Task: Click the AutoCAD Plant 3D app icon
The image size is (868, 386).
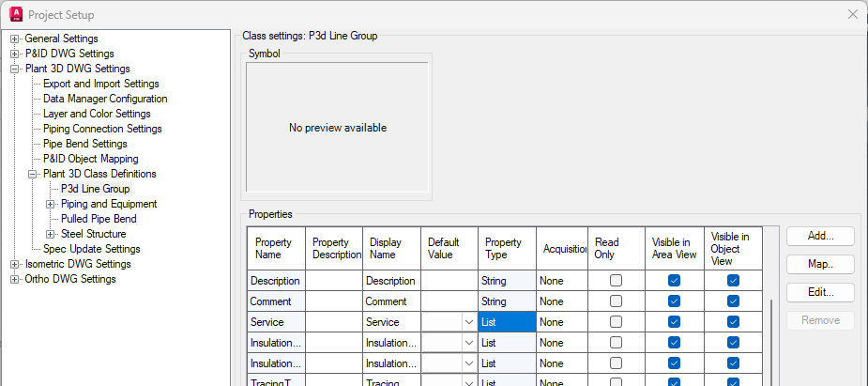Action: 16,14
